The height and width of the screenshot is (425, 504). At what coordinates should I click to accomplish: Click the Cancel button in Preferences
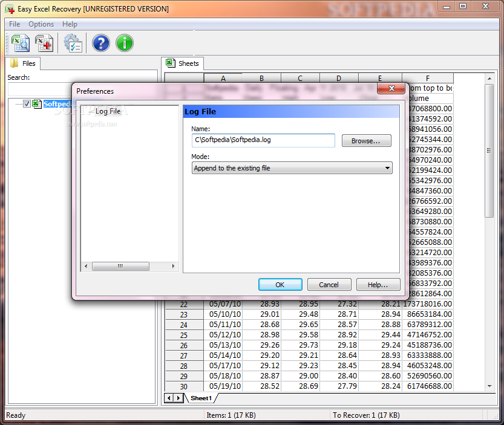click(329, 285)
